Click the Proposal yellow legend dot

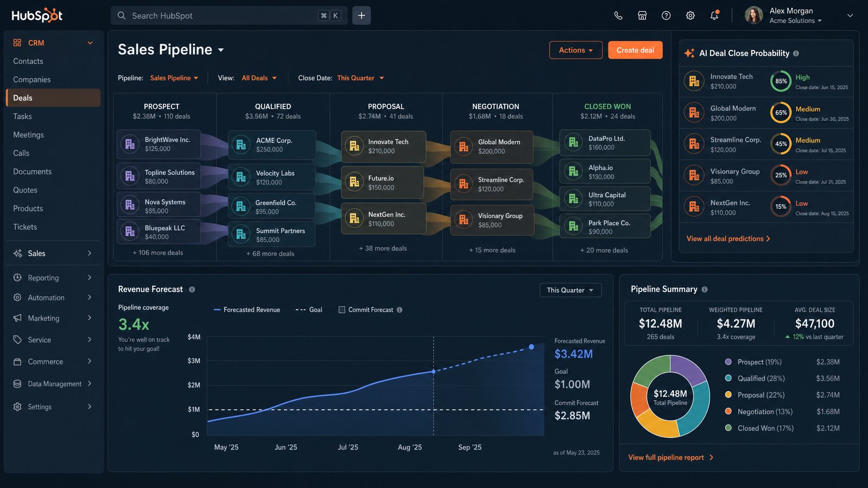(729, 395)
